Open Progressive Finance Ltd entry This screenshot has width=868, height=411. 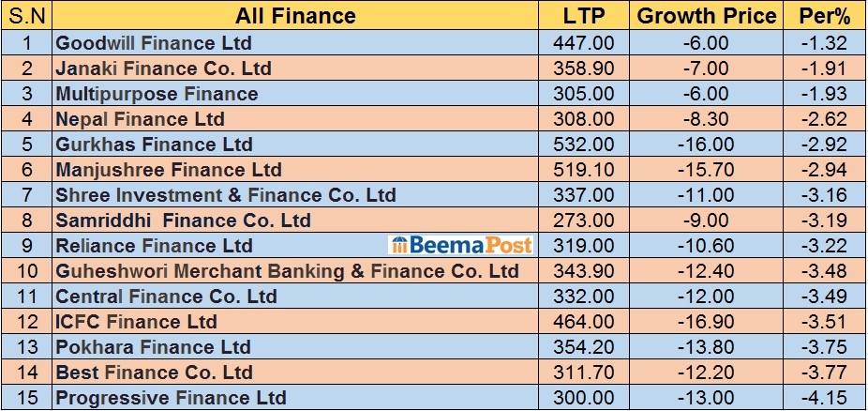171,398
